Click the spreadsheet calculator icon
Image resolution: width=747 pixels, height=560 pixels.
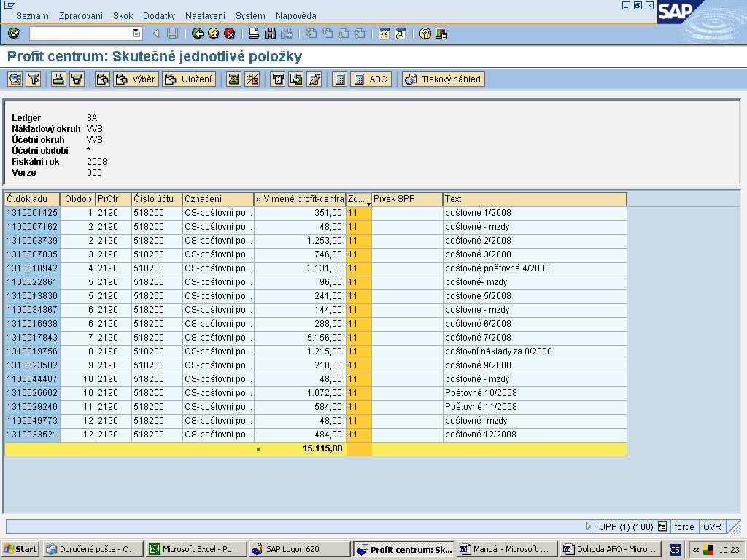click(340, 79)
